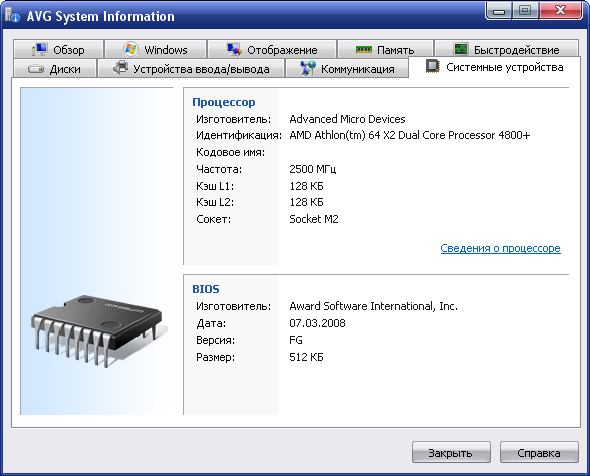The height and width of the screenshot is (476, 590).
Task: Click the Справка button
Action: (539, 453)
